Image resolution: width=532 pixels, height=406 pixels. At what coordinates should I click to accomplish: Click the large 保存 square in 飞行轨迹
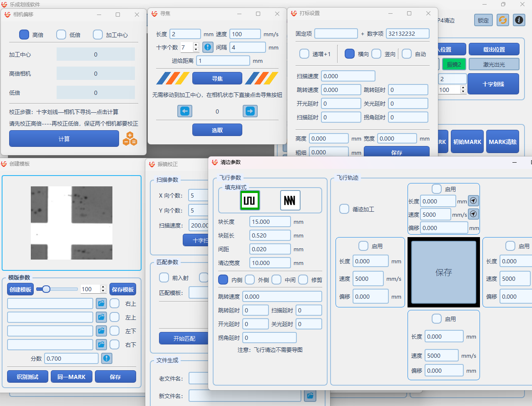pos(444,272)
